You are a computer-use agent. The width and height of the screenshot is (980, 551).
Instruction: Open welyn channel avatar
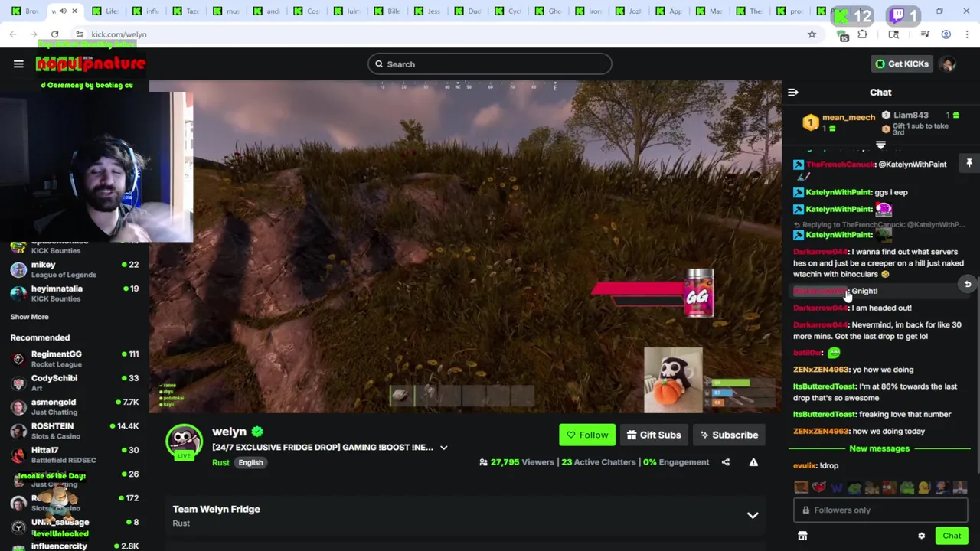(185, 442)
